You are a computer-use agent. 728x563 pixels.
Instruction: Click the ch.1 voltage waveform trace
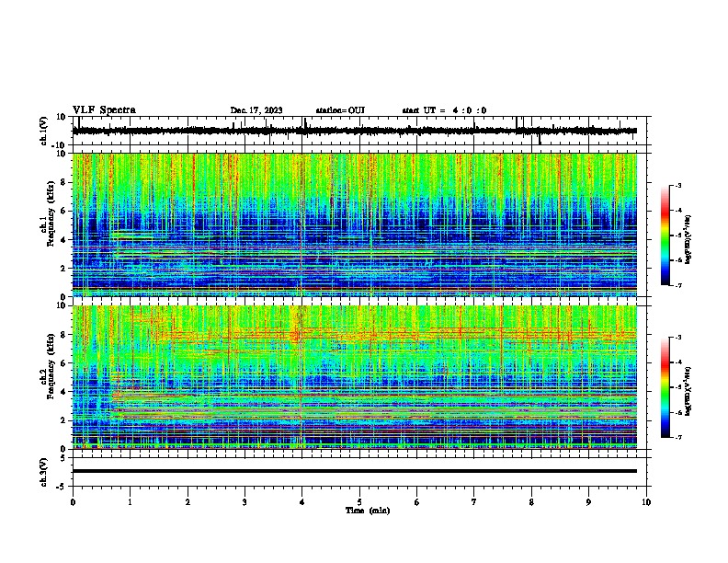[x=354, y=131]
